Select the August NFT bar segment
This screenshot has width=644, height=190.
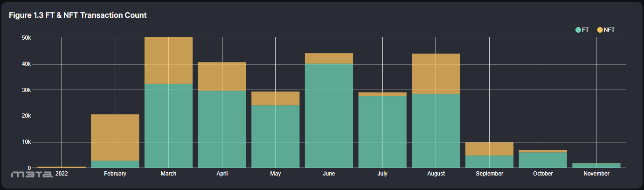point(436,74)
